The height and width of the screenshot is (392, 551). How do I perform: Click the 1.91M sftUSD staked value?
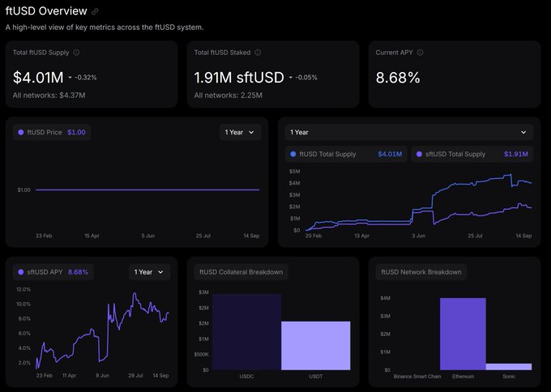point(239,77)
